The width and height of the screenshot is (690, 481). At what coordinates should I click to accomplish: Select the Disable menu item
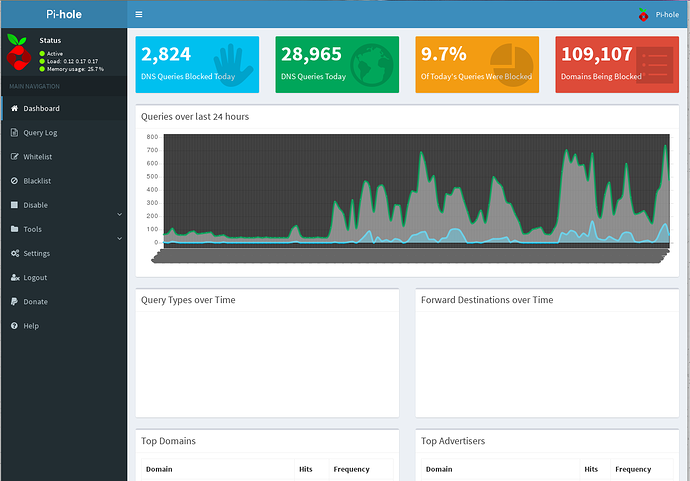click(35, 205)
